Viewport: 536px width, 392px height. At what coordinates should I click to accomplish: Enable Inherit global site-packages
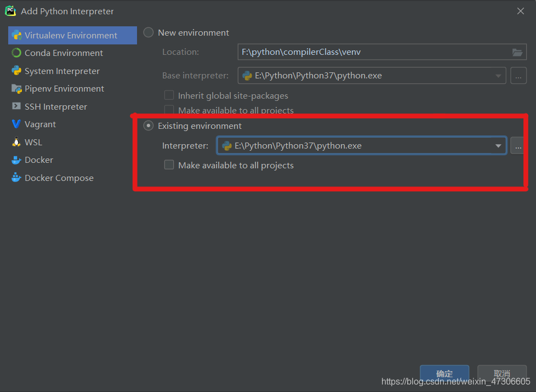(x=169, y=95)
